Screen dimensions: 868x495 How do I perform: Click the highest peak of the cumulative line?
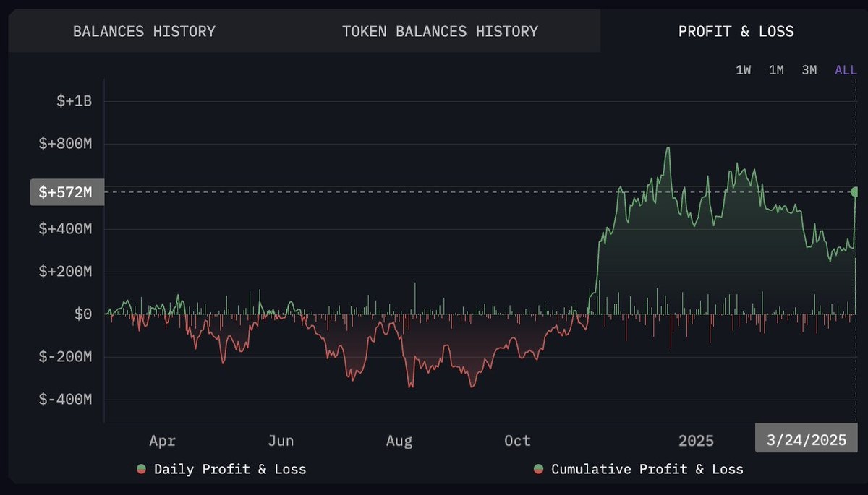pos(668,148)
